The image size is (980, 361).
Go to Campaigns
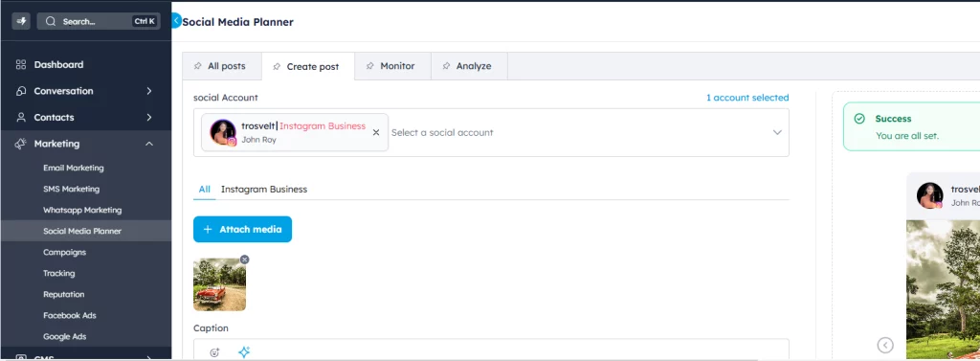pyautogui.click(x=64, y=252)
